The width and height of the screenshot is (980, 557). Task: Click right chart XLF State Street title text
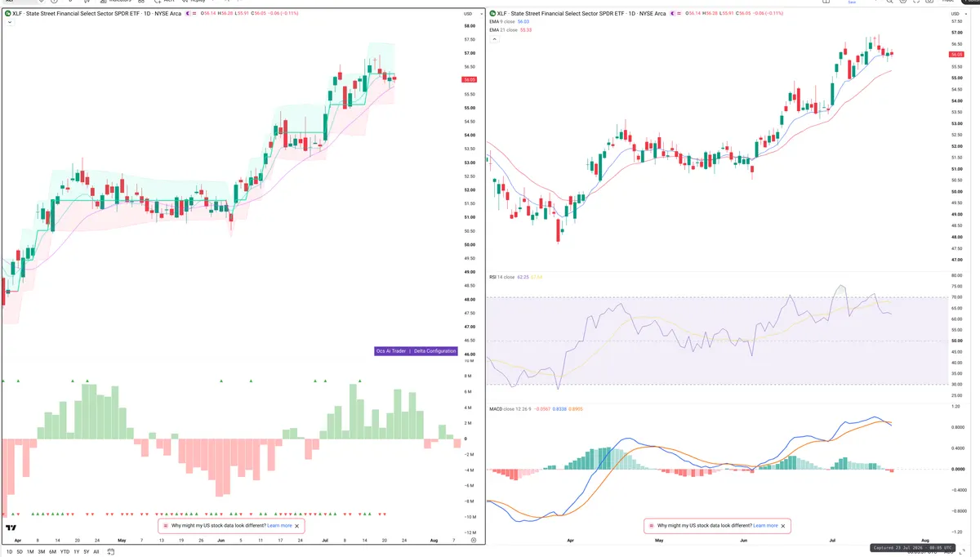tap(582, 14)
